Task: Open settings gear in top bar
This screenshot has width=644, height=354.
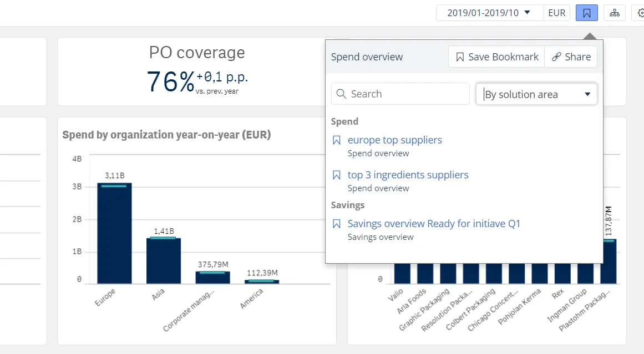Action: coord(640,13)
